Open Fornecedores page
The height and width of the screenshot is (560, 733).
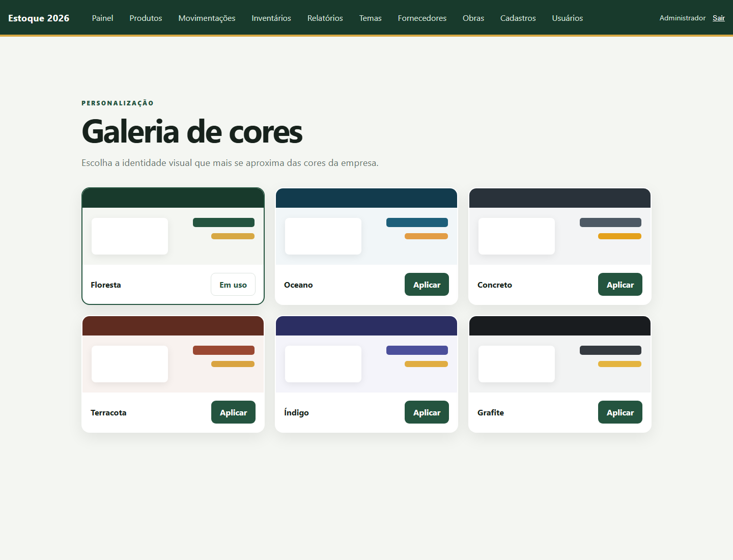422,18
